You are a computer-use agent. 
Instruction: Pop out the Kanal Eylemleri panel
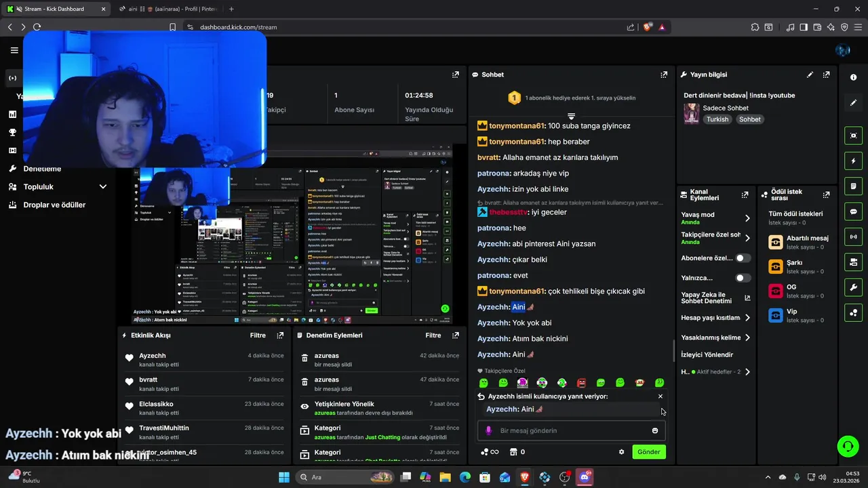click(745, 195)
